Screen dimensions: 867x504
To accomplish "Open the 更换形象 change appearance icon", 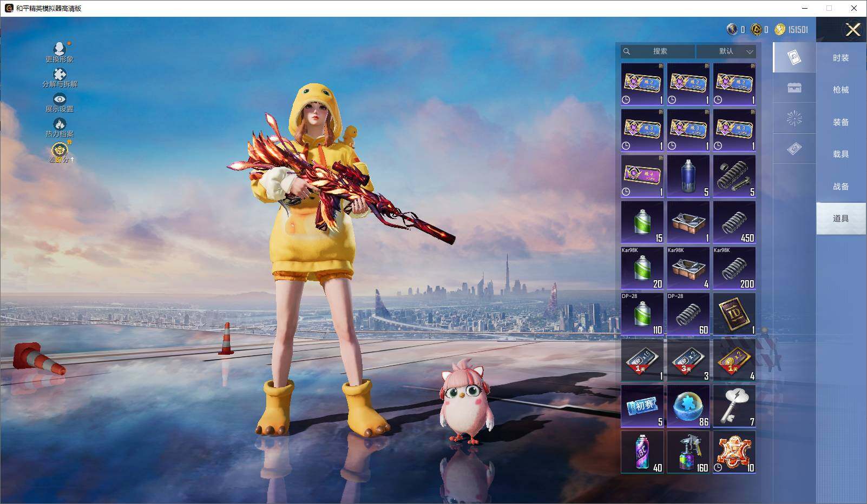I will (60, 49).
